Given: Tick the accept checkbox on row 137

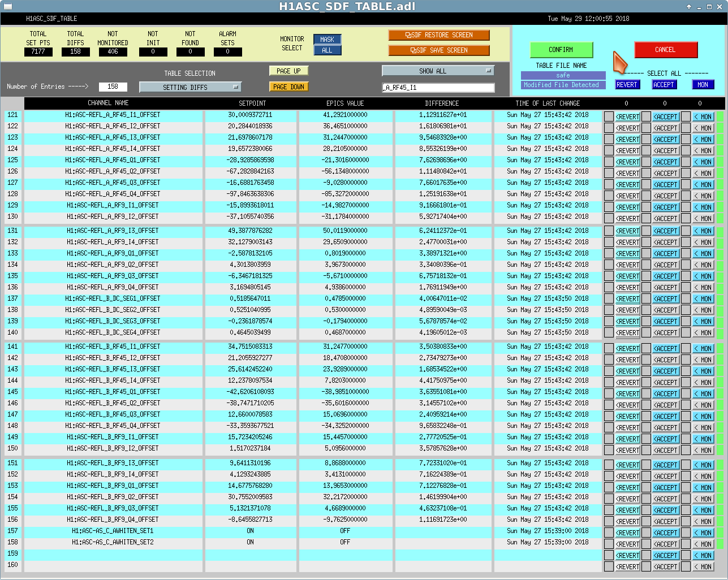Looking at the screenshot, I should [x=646, y=298].
